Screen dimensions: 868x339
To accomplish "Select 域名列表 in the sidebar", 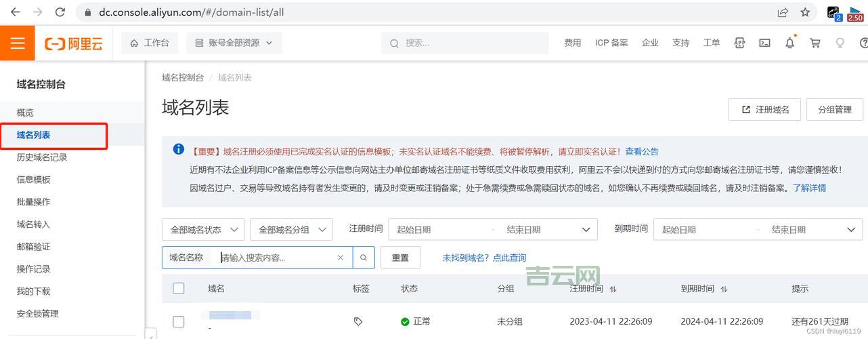I will [34, 136].
